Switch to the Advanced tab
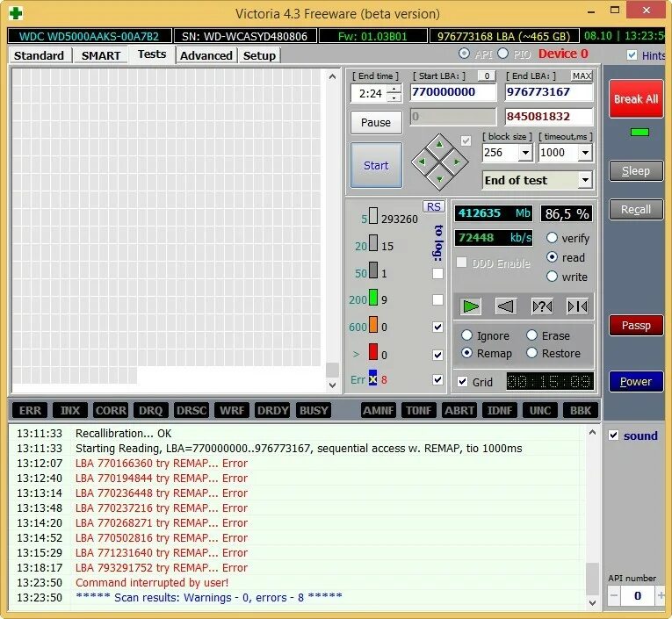The width and height of the screenshot is (672, 619). [x=206, y=55]
